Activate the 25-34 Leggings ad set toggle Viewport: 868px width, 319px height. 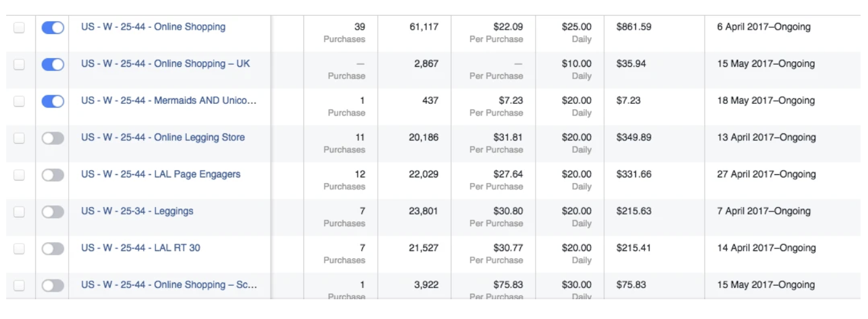click(53, 212)
